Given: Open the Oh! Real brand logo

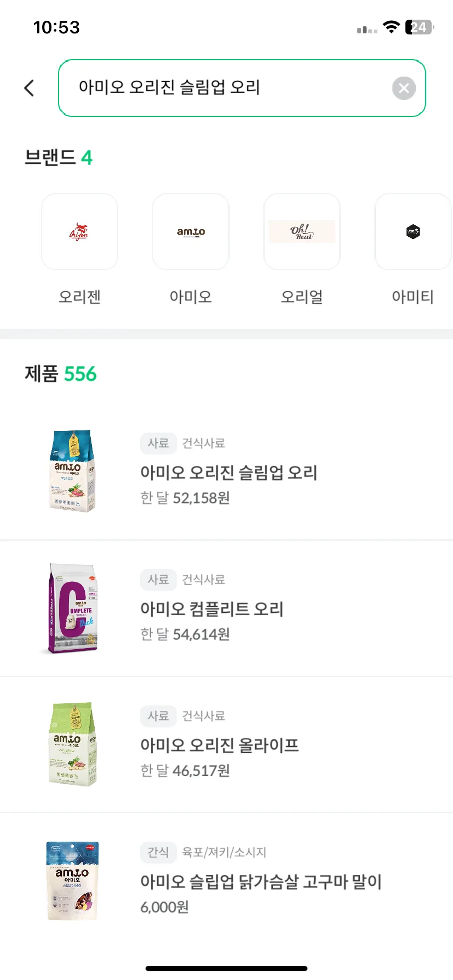Looking at the screenshot, I should click(x=302, y=232).
